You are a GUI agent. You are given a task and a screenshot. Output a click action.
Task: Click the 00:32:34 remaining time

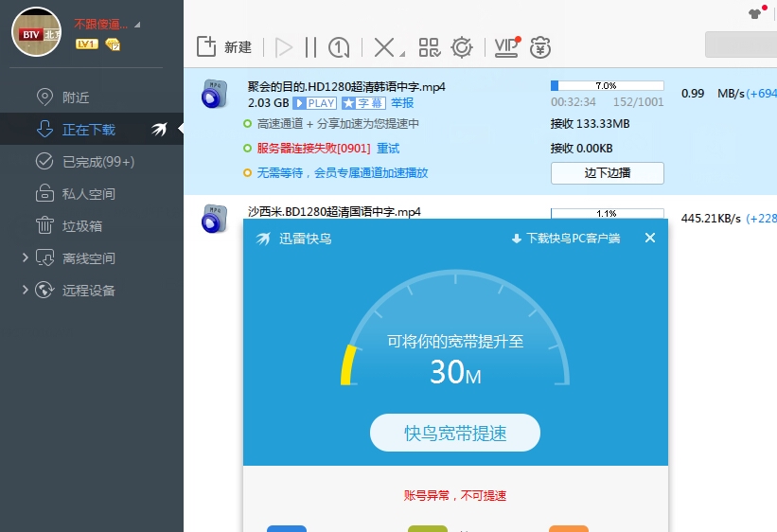(574, 102)
